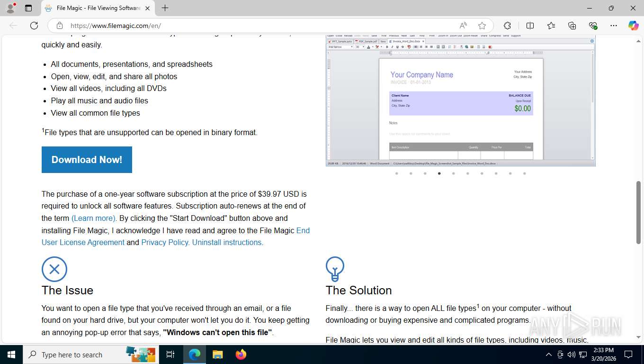This screenshot has width=644, height=364.
Task: Select the ninth carousel dot
Action: pyautogui.click(x=510, y=173)
